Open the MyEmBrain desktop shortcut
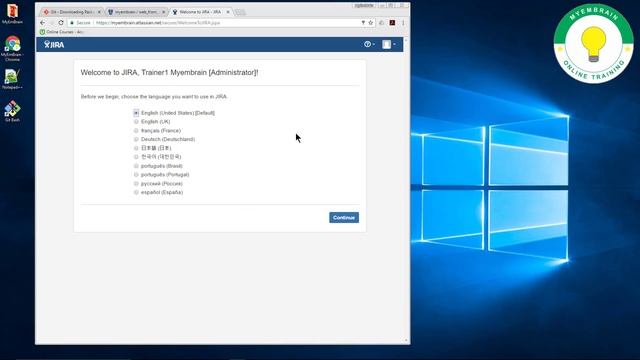 tap(12, 14)
